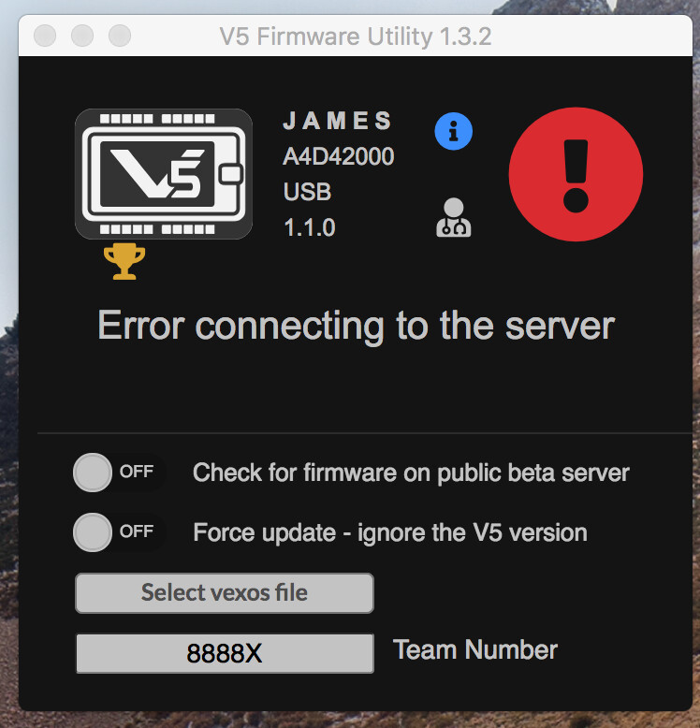The width and height of the screenshot is (700, 728).
Task: Click the Team Number input field
Action: point(225,653)
